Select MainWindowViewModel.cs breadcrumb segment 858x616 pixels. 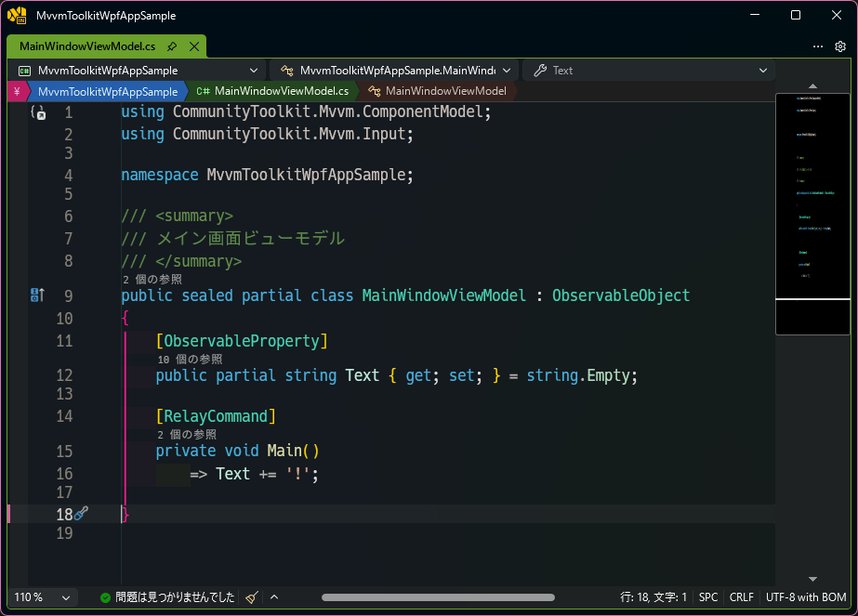[272, 91]
